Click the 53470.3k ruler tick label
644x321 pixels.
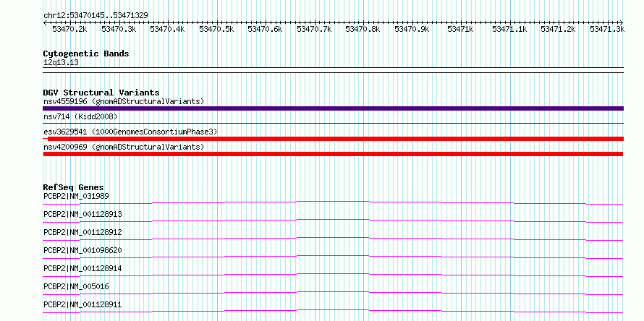click(119, 29)
